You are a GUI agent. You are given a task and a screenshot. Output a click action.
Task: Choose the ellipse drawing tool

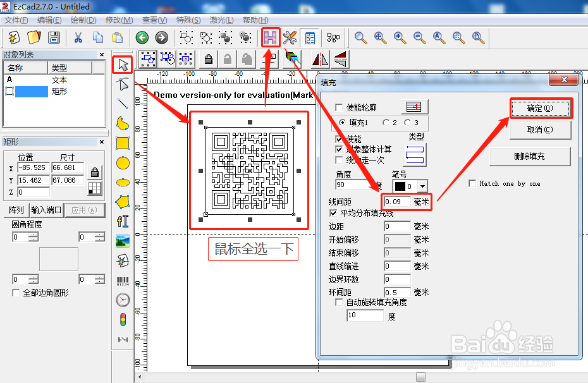point(123,183)
